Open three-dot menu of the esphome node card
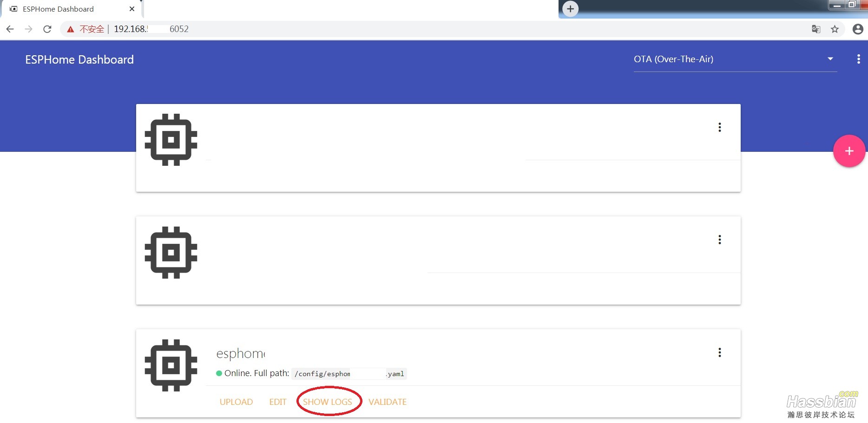This screenshot has width=868, height=423. (720, 352)
